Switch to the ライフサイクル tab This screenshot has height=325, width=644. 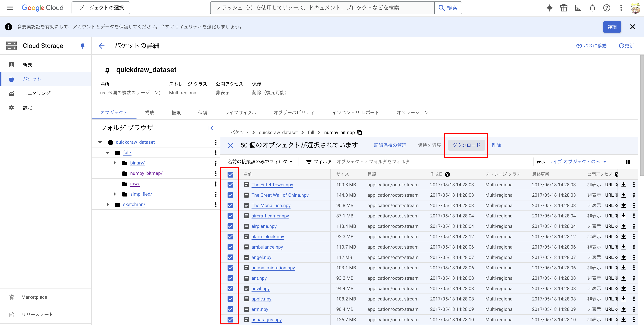coord(240,113)
